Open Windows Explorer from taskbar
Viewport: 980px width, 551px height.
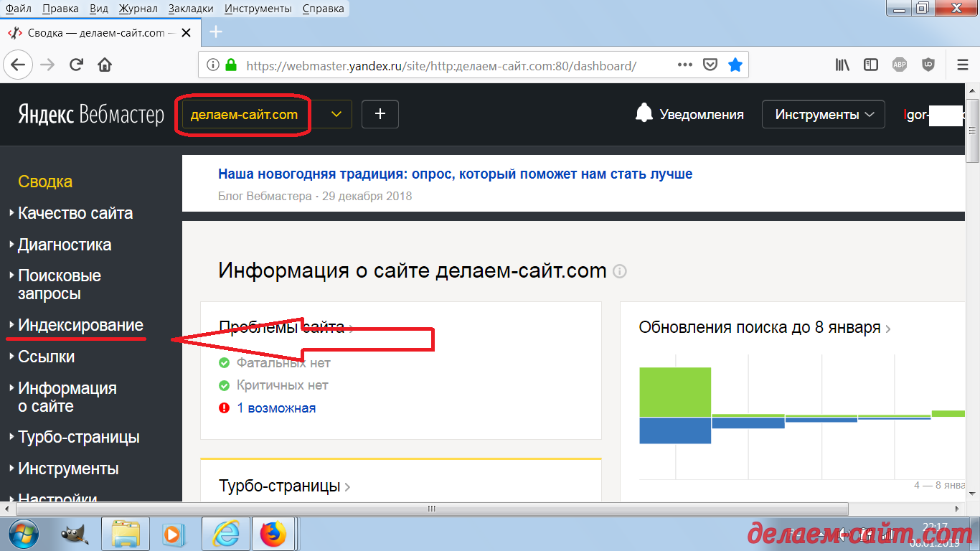pyautogui.click(x=126, y=534)
